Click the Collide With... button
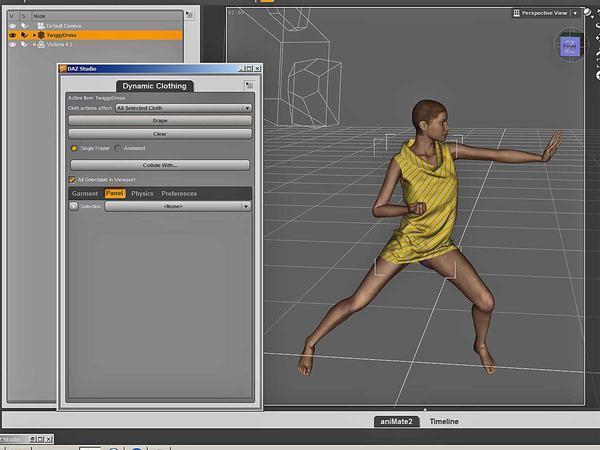This screenshot has width=600, height=450. [x=160, y=165]
